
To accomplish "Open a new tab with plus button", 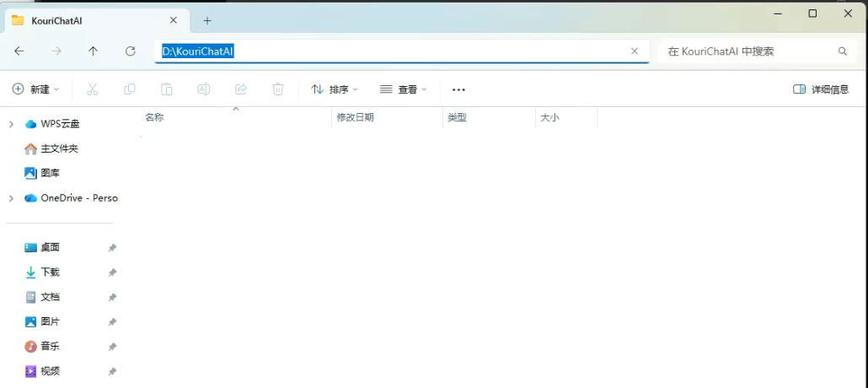I will coord(207,21).
